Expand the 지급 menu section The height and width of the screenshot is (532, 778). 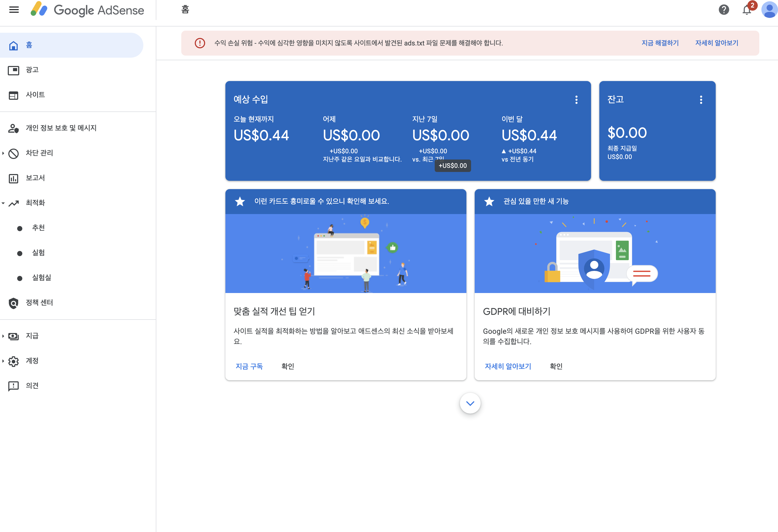(3, 336)
